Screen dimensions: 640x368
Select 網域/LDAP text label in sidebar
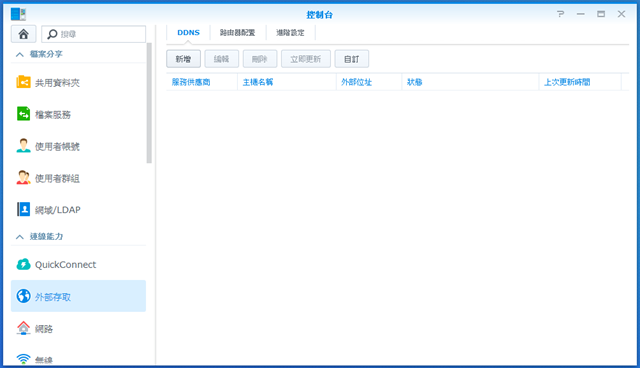[58, 210]
